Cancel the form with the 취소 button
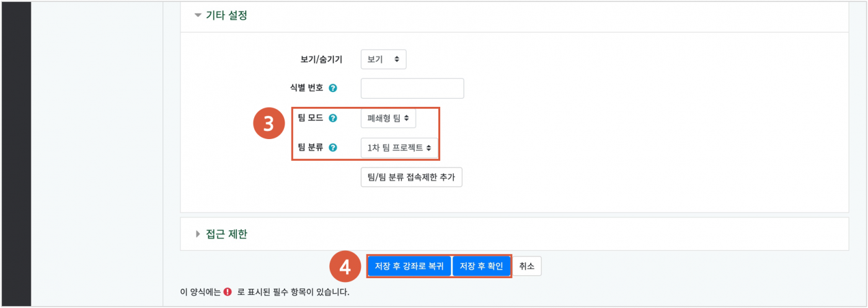 tap(528, 266)
